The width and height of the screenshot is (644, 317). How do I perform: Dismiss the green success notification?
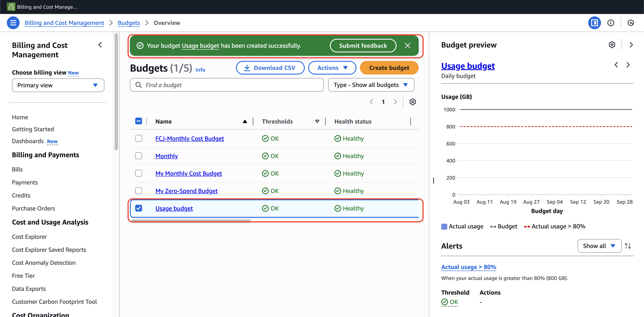click(x=407, y=46)
